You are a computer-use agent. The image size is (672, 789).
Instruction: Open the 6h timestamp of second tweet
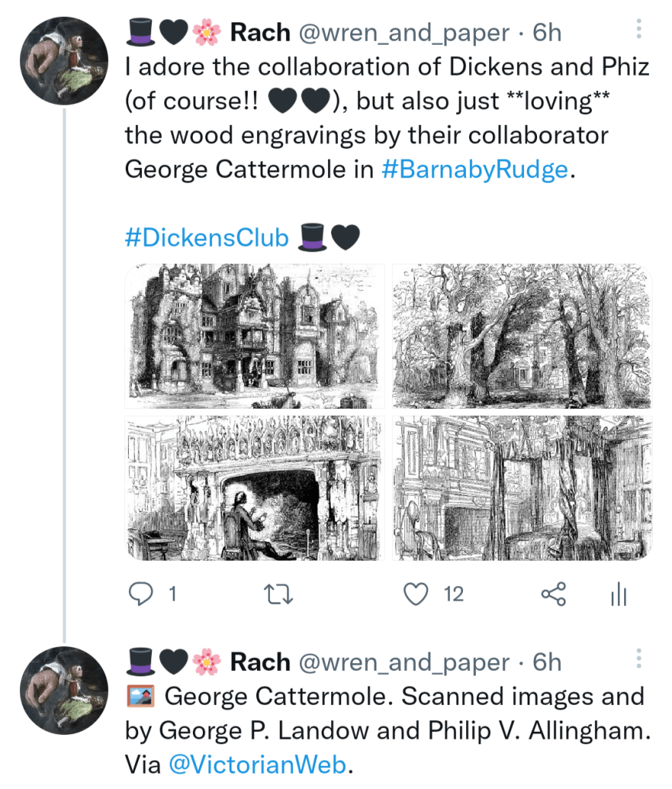(x=547, y=663)
